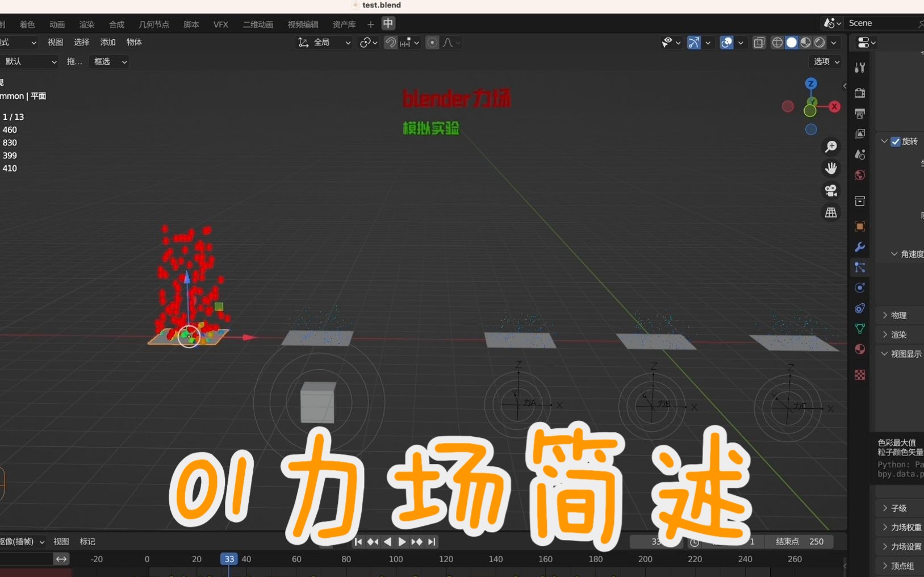Toggle the camera view icon
The image size is (924, 577).
tap(831, 190)
